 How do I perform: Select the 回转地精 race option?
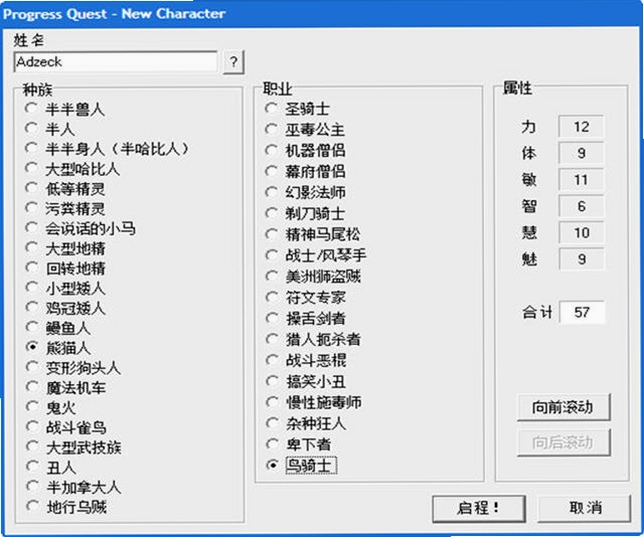coord(65,268)
